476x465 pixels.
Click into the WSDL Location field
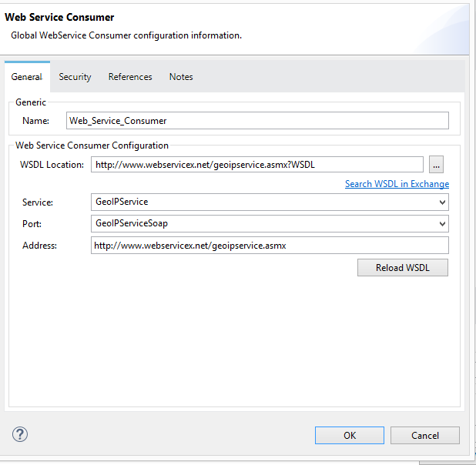(257, 164)
